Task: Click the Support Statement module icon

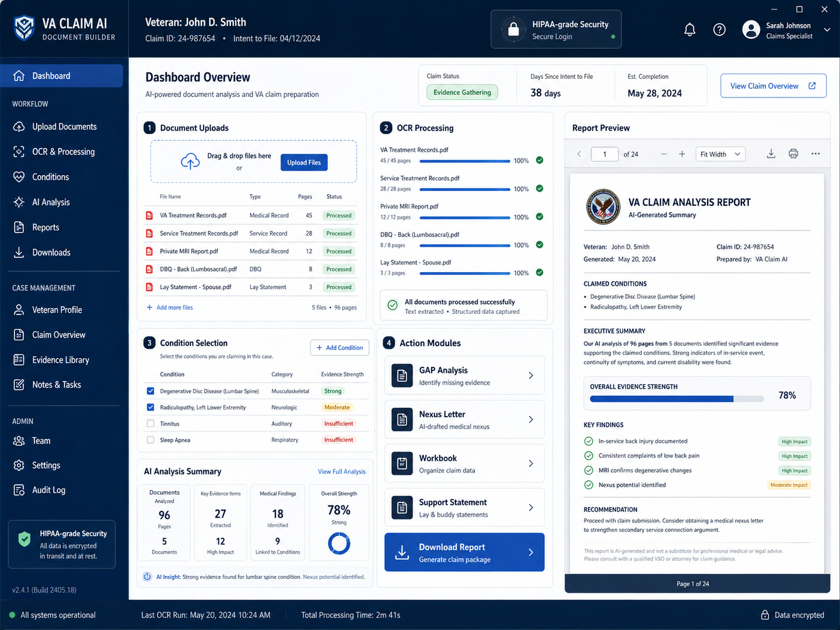Action: coord(402,508)
